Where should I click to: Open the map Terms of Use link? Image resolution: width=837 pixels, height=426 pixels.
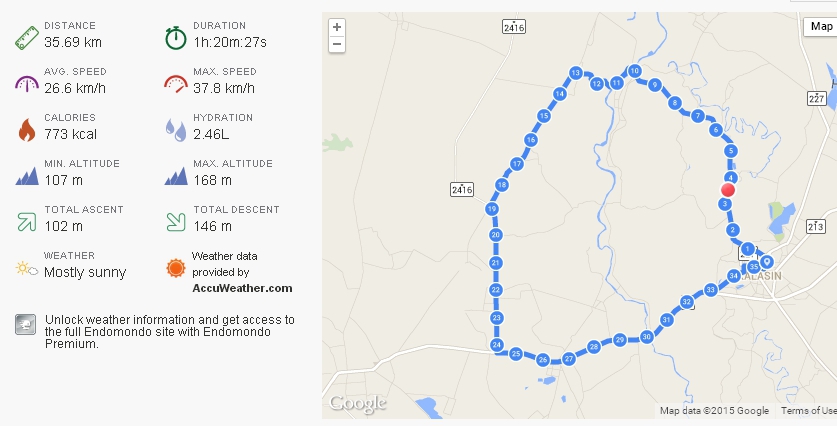(x=807, y=411)
